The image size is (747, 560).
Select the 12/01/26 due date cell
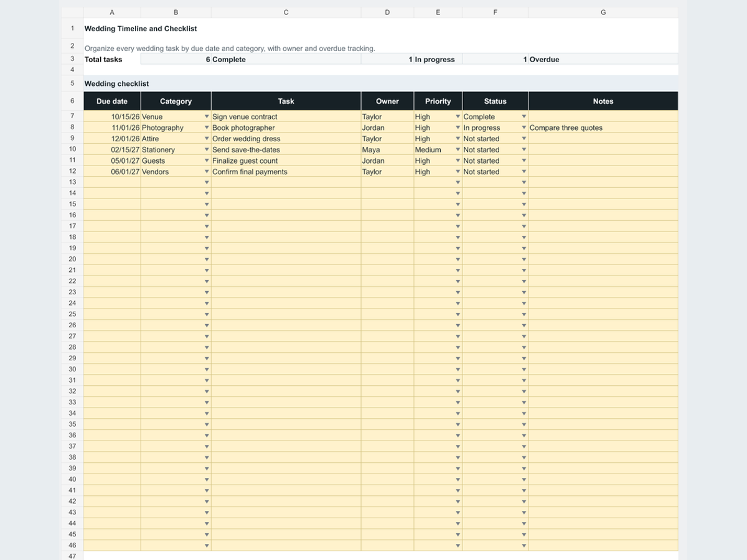click(x=112, y=139)
